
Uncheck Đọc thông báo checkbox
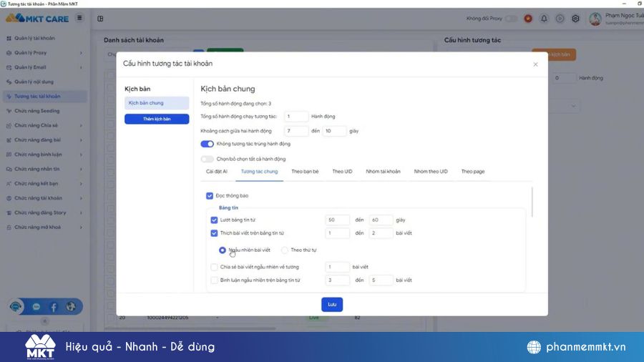click(210, 195)
